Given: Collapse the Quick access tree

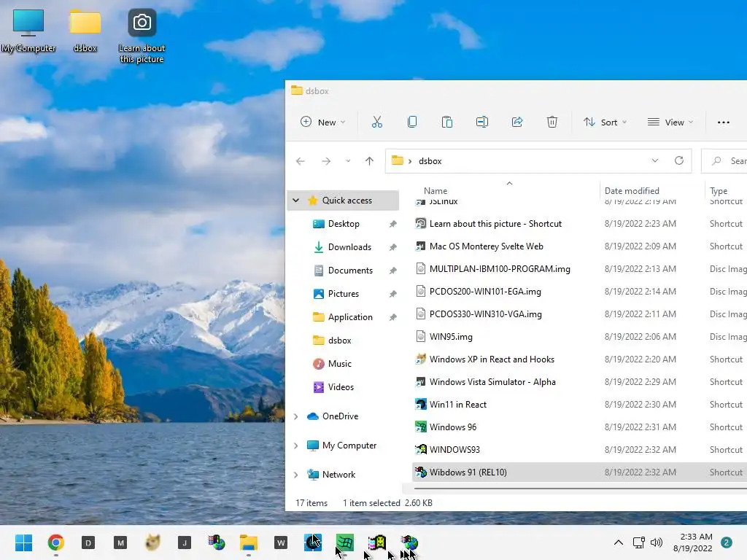Looking at the screenshot, I should tap(296, 201).
